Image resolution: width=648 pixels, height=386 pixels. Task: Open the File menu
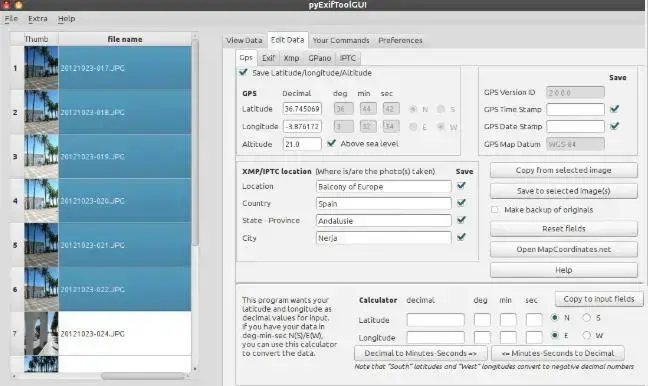pos(11,19)
